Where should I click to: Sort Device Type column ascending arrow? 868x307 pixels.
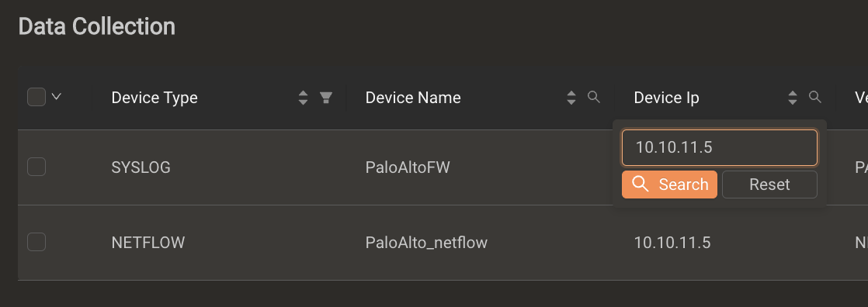coord(303,94)
